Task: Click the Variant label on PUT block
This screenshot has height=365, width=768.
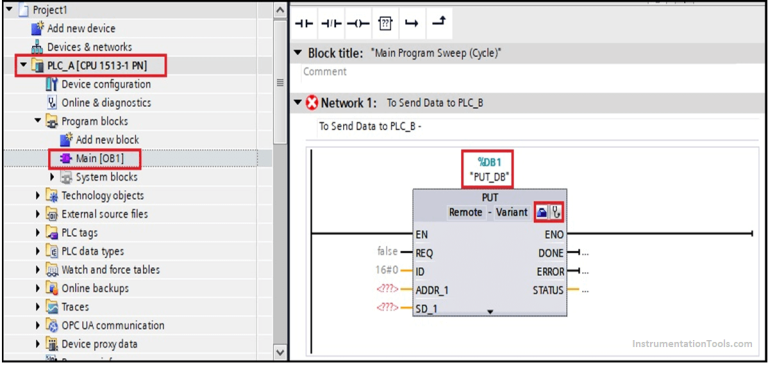Action: tap(511, 213)
